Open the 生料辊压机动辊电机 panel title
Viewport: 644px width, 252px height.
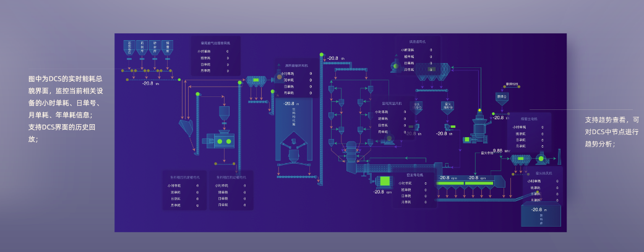point(231,177)
